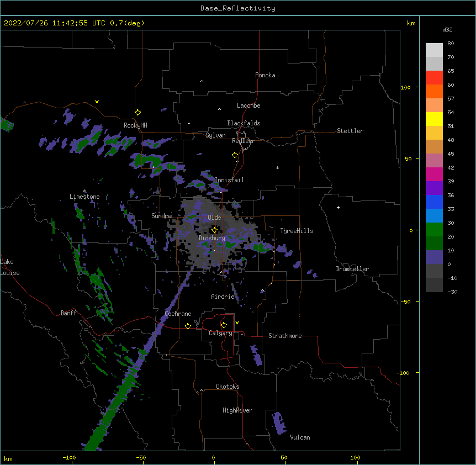Select the magenta 39-42 dBZ legend swatch
476x465 pixels.
434,174
